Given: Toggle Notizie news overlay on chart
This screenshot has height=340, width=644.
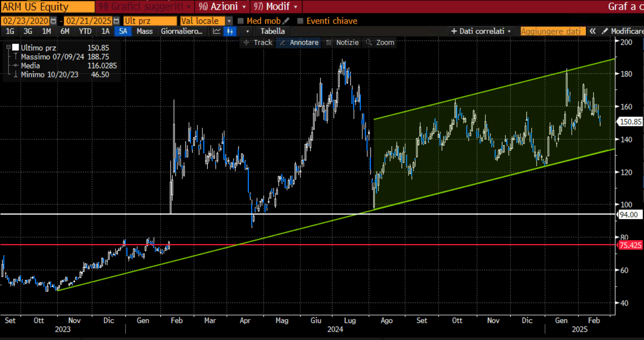Looking at the screenshot, I should pos(342,43).
